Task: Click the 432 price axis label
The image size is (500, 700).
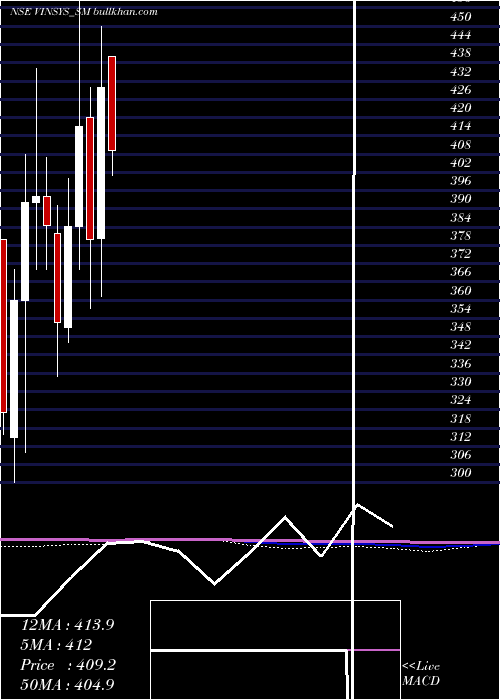Action: pyautogui.click(x=461, y=71)
